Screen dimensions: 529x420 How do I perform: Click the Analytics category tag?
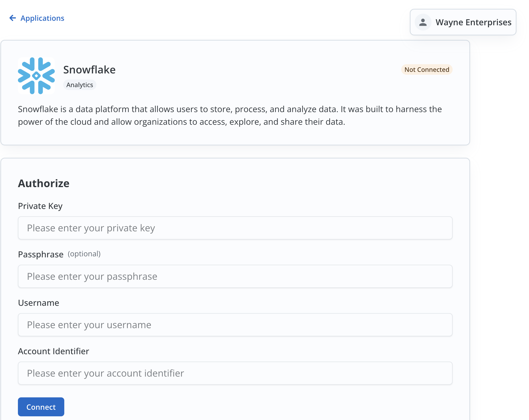pyautogui.click(x=80, y=85)
